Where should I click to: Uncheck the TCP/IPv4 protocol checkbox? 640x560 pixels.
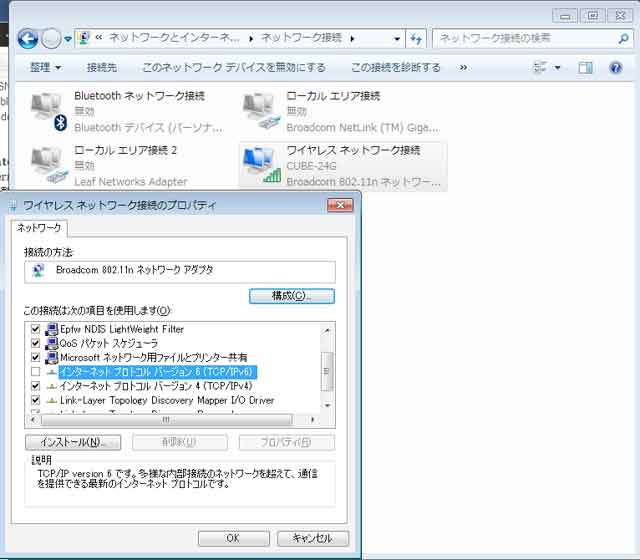tap(37, 386)
